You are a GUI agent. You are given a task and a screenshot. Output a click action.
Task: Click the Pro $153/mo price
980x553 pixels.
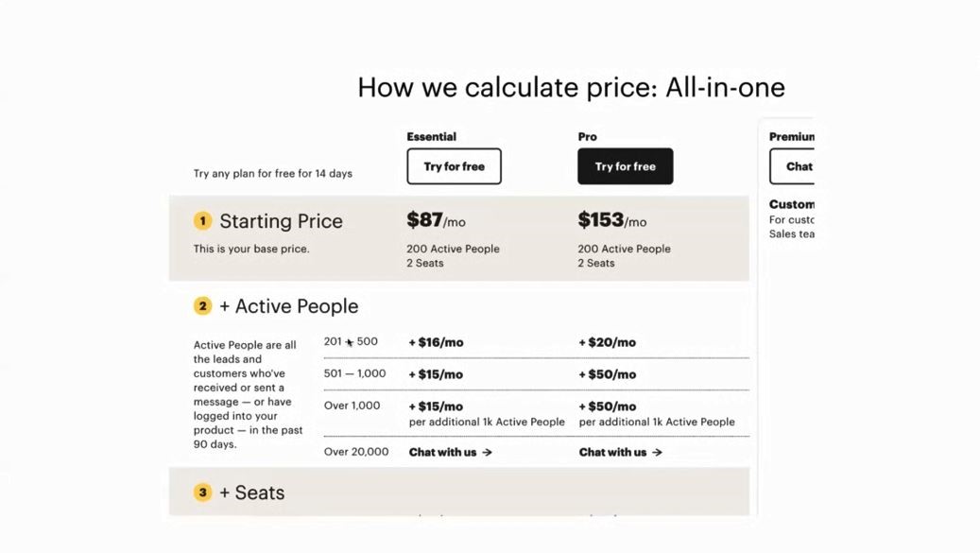click(611, 220)
